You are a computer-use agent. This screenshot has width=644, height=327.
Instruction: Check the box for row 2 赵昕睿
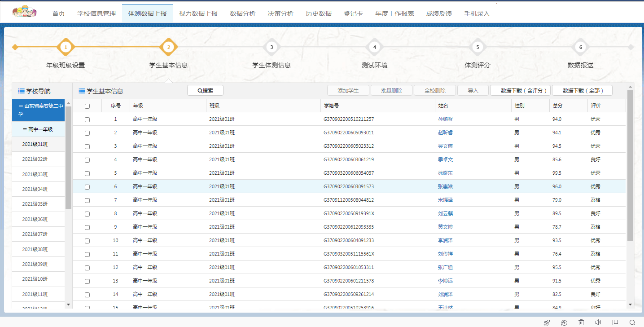87,133
